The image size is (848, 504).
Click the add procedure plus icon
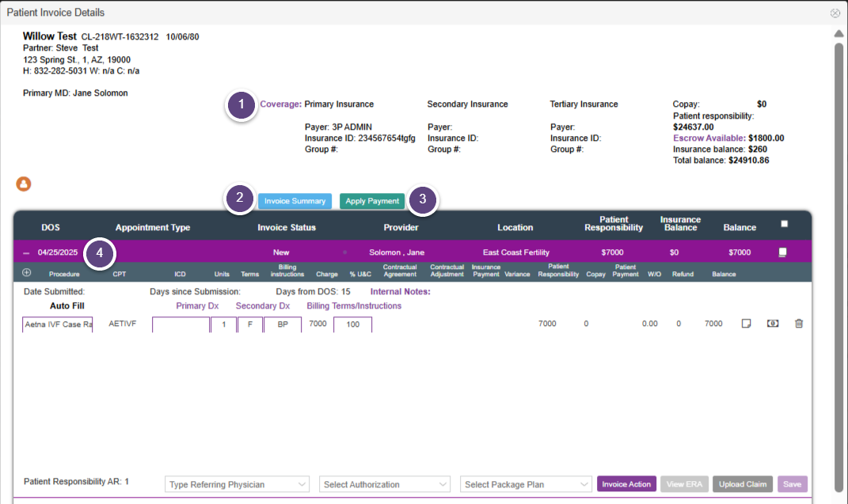coord(26,273)
